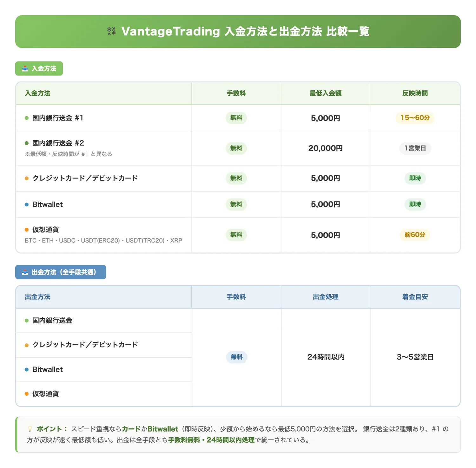Click the inbox icon beside 入金方法 label
Screen dimensions: 476x468
pyautogui.click(x=25, y=68)
